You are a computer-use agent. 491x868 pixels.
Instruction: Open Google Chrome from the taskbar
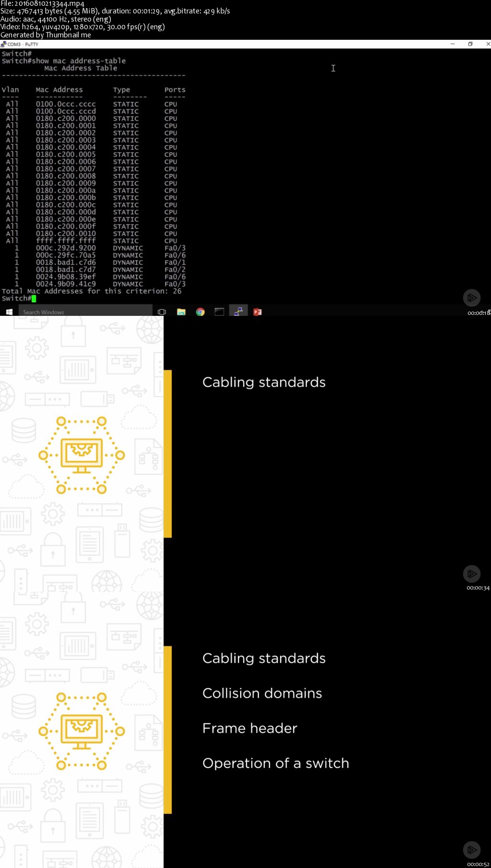(x=200, y=312)
